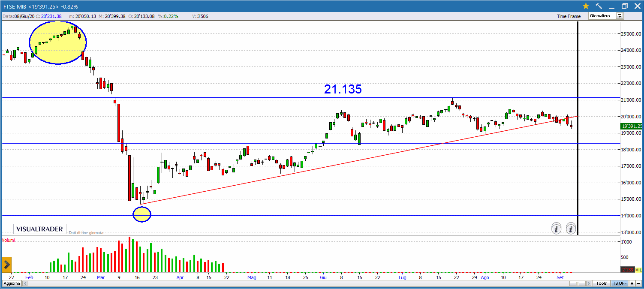Click the Giu month label on time axis

point(323,277)
